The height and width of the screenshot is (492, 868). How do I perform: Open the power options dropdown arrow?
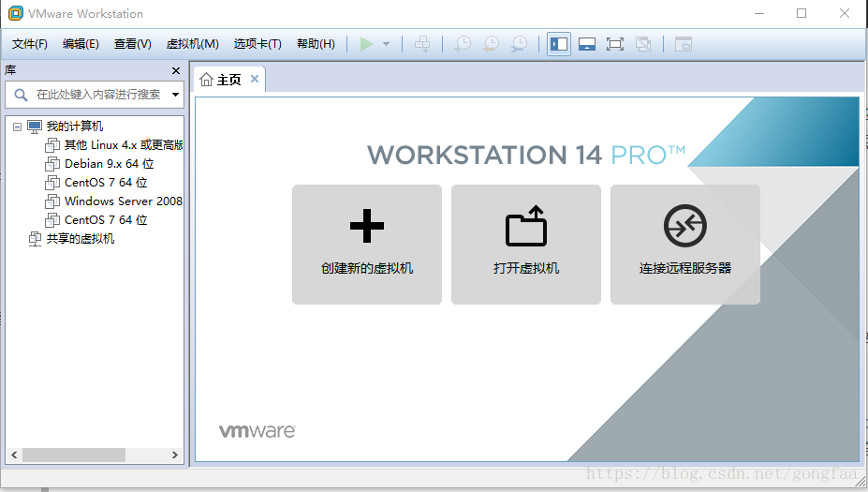click(x=387, y=44)
